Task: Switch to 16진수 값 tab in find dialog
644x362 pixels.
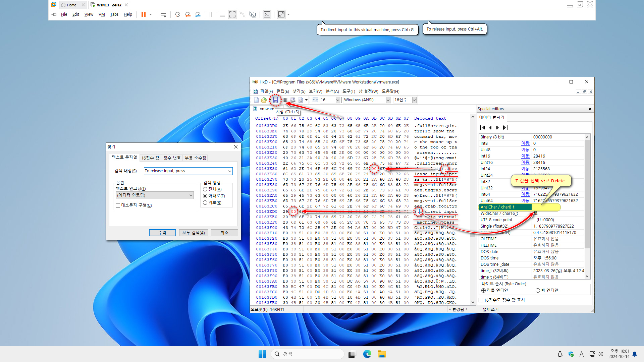Action: pyautogui.click(x=150, y=158)
